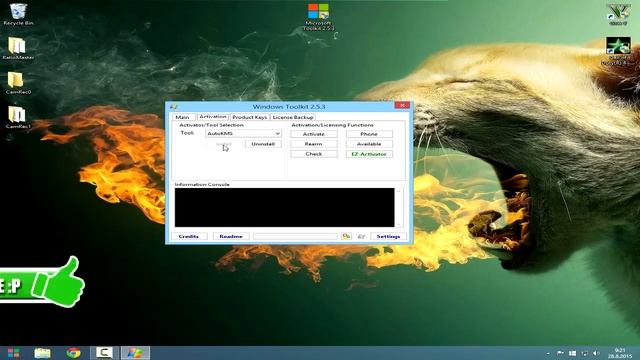Select the top-right desktop shortcut icon
Screen dimensions: 640x360
click(618, 15)
